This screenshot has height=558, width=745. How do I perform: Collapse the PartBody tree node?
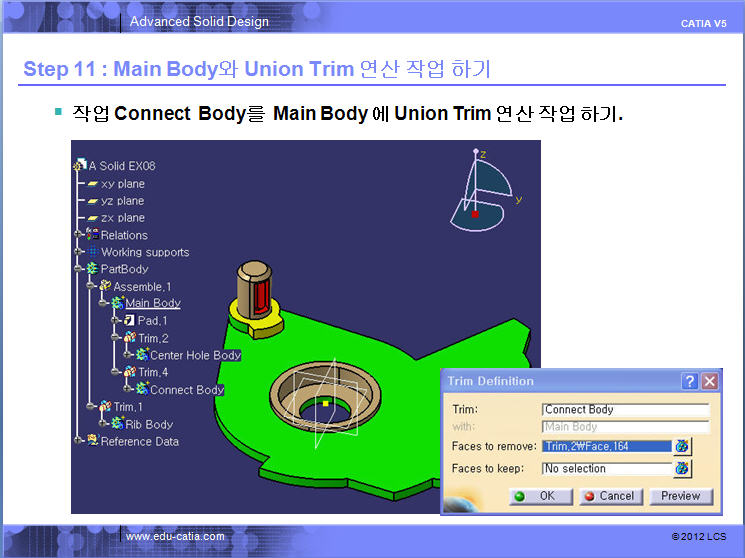pos(79,269)
